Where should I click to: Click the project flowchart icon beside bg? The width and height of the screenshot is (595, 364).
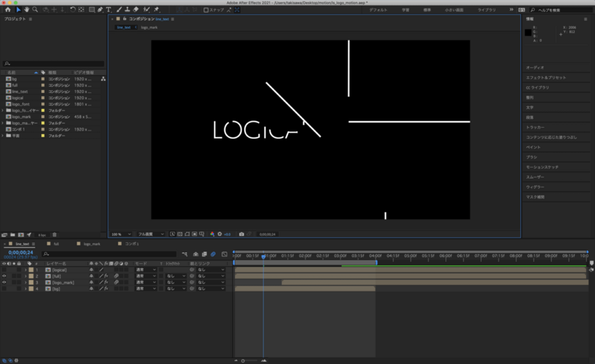coord(103,79)
